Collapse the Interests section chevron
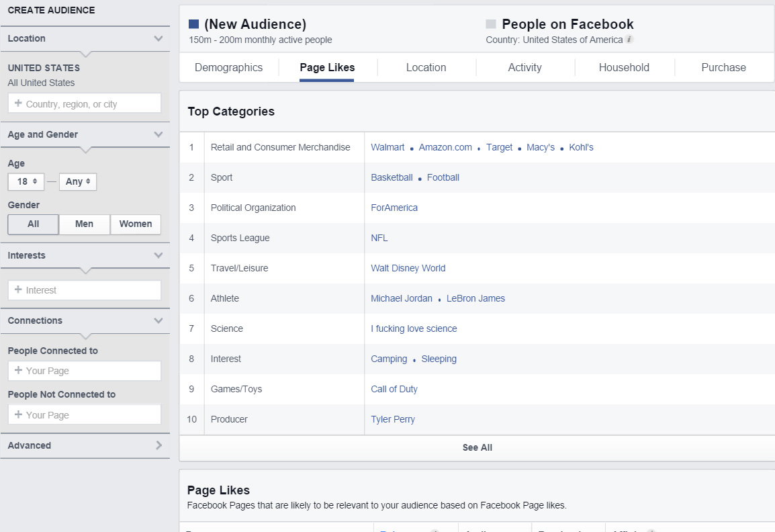The height and width of the screenshot is (532, 775). [158, 255]
